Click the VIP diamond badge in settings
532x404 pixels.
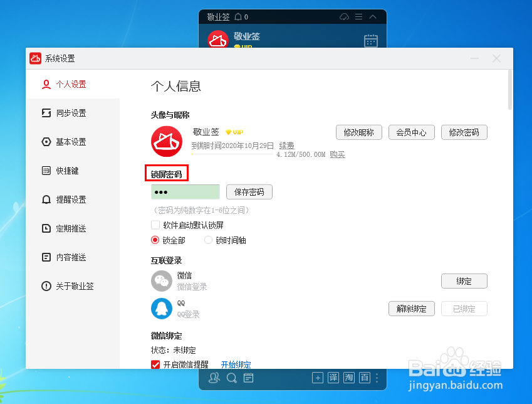coord(234,132)
